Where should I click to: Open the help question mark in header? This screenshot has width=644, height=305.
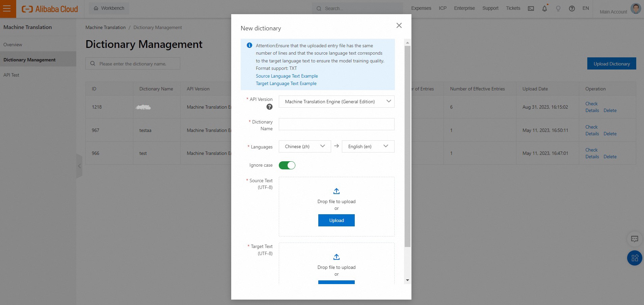[572, 8]
